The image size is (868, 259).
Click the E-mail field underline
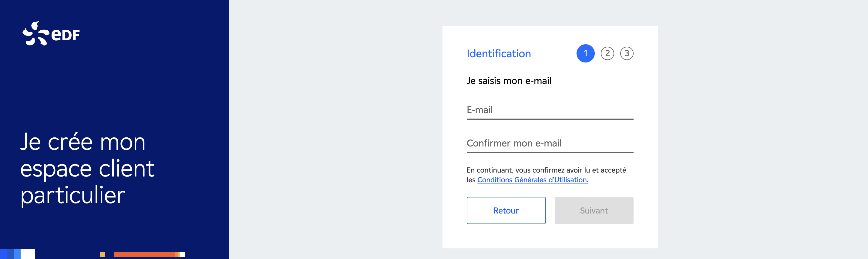pyautogui.click(x=550, y=119)
